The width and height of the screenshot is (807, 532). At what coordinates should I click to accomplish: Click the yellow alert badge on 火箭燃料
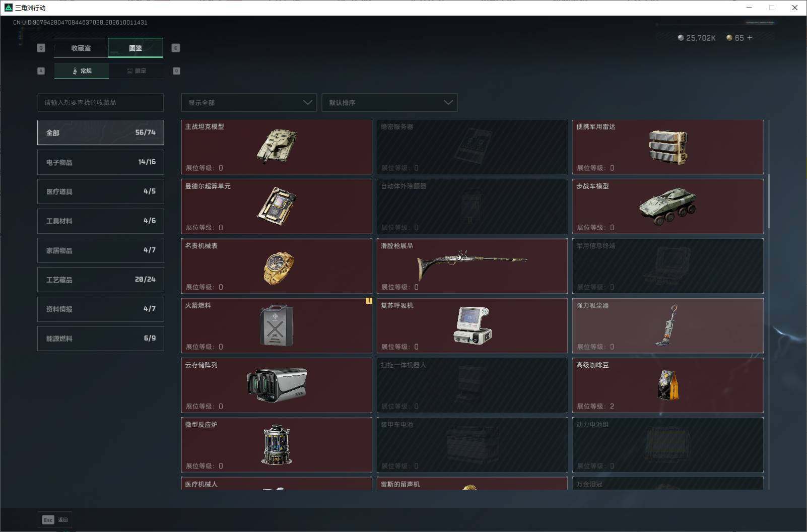click(369, 301)
